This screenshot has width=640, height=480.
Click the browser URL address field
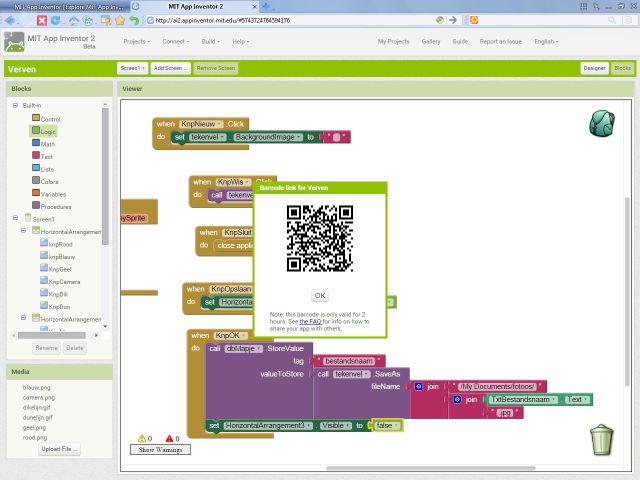[x=290, y=20]
